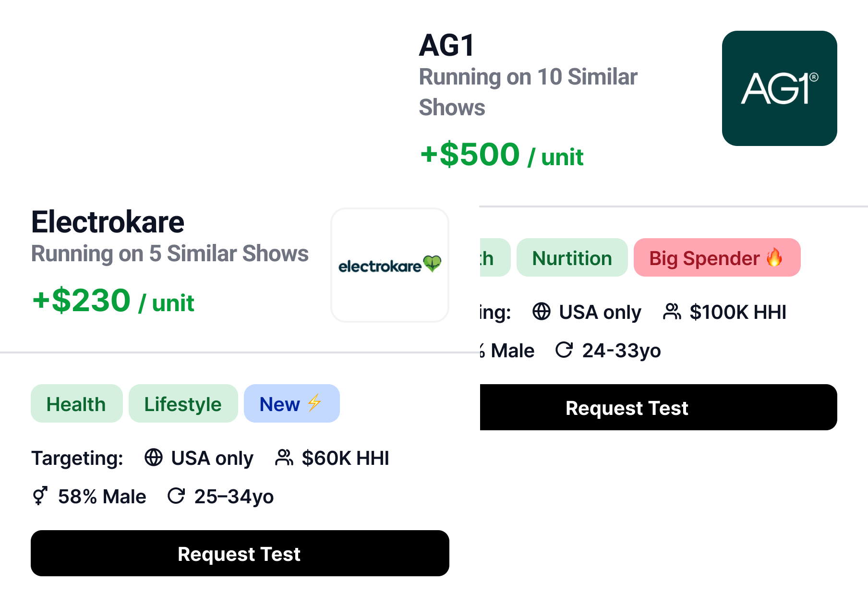Click the household income icon near $60K HHI
868x607 pixels.
pos(284,458)
